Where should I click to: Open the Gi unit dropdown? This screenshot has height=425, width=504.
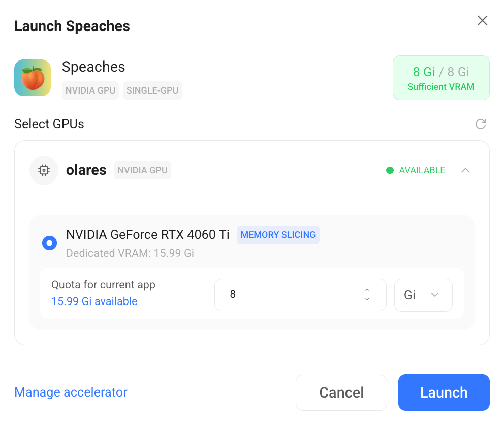423,295
